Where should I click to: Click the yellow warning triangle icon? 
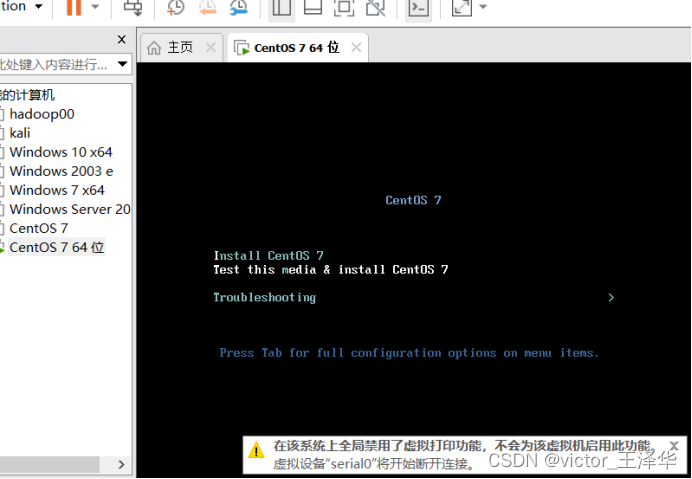point(256,451)
